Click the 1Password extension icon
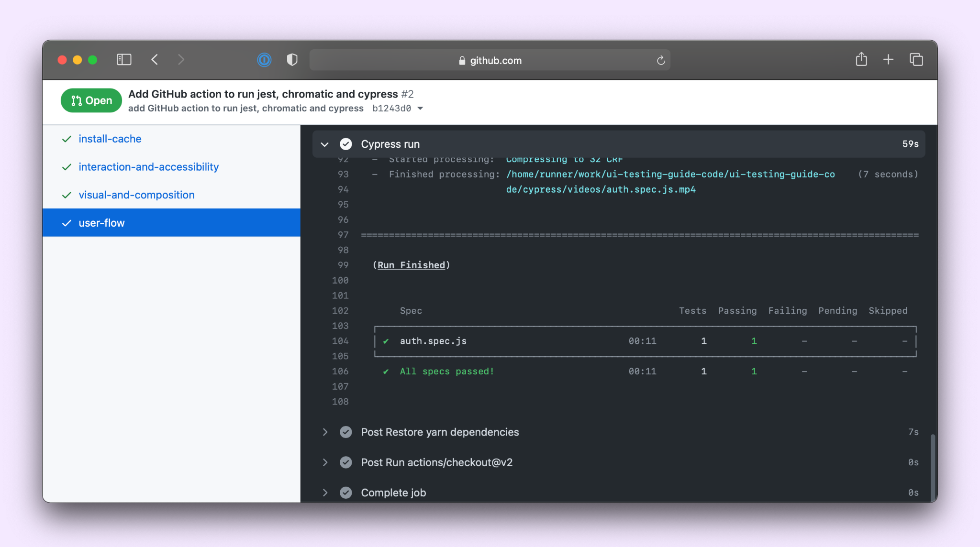The height and width of the screenshot is (547, 980). click(264, 60)
